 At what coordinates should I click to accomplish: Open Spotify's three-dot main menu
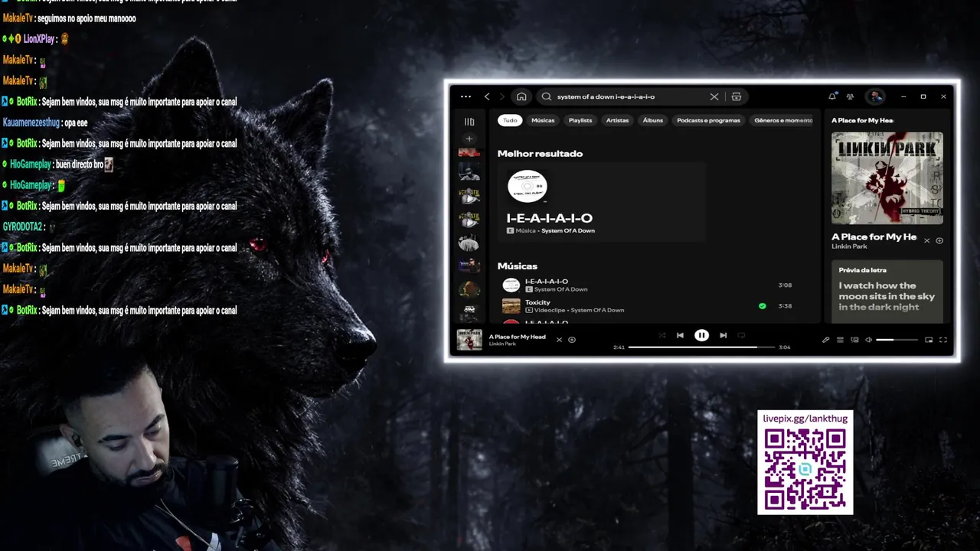tap(465, 96)
